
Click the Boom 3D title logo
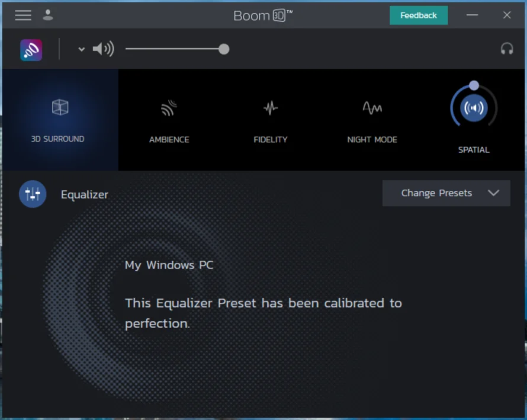tap(263, 15)
